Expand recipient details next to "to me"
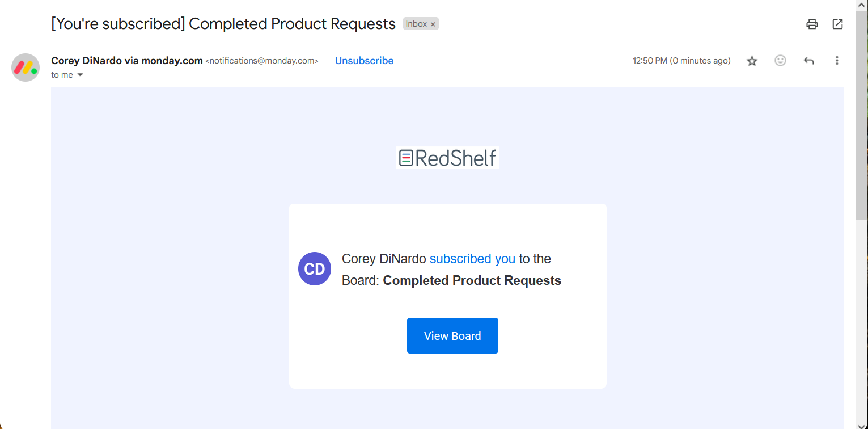 [80, 75]
